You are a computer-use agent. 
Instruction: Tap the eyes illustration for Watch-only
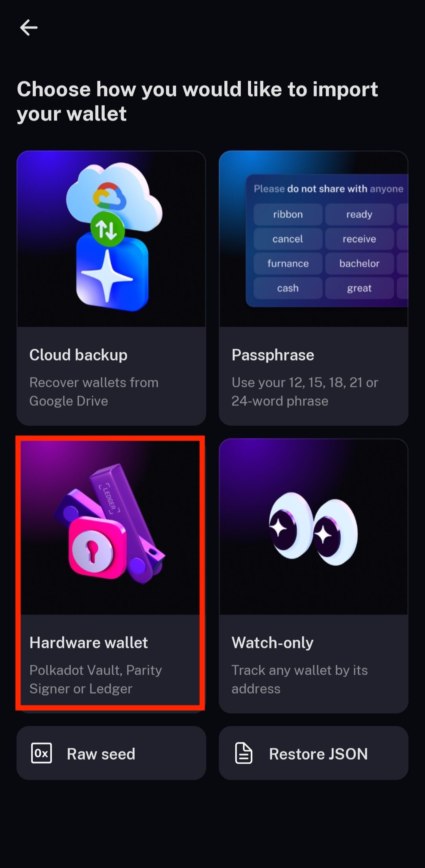point(313,529)
